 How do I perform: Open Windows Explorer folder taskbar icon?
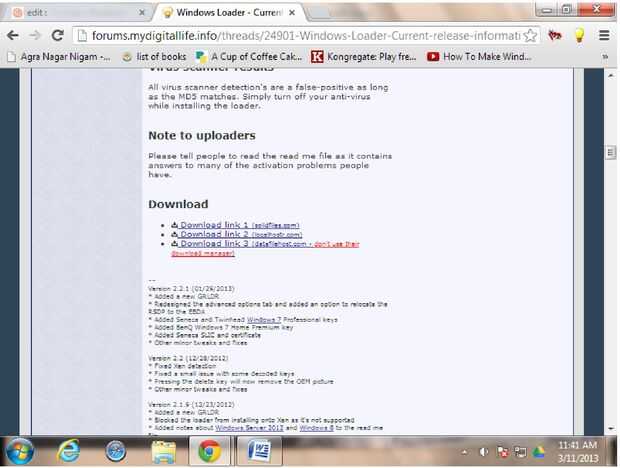tap(163, 451)
